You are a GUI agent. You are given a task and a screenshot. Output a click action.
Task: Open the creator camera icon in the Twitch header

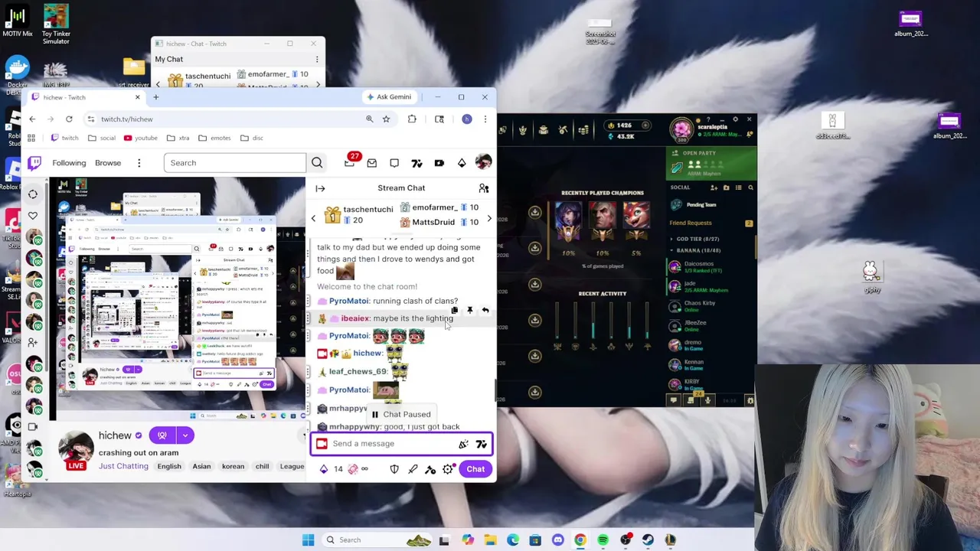point(439,162)
